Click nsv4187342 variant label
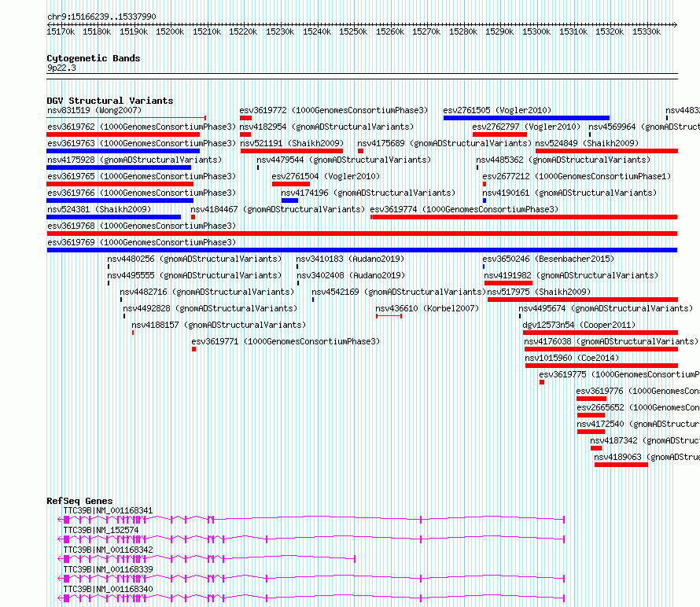The image size is (700, 607). coord(645,440)
